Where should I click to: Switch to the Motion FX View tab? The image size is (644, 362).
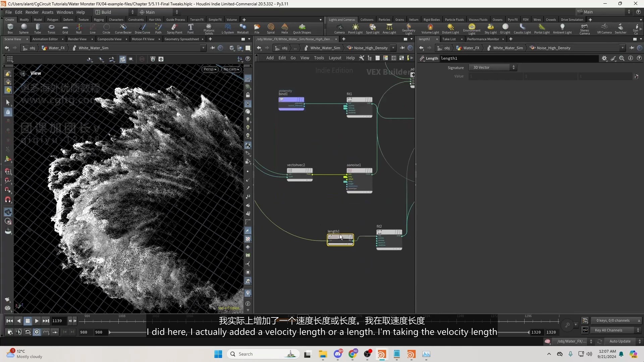(x=143, y=39)
